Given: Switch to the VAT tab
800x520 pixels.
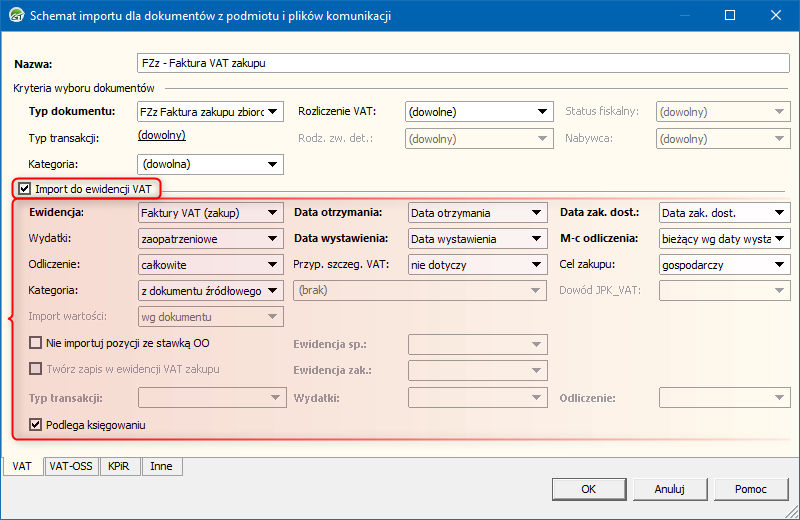Looking at the screenshot, I should click(x=22, y=466).
